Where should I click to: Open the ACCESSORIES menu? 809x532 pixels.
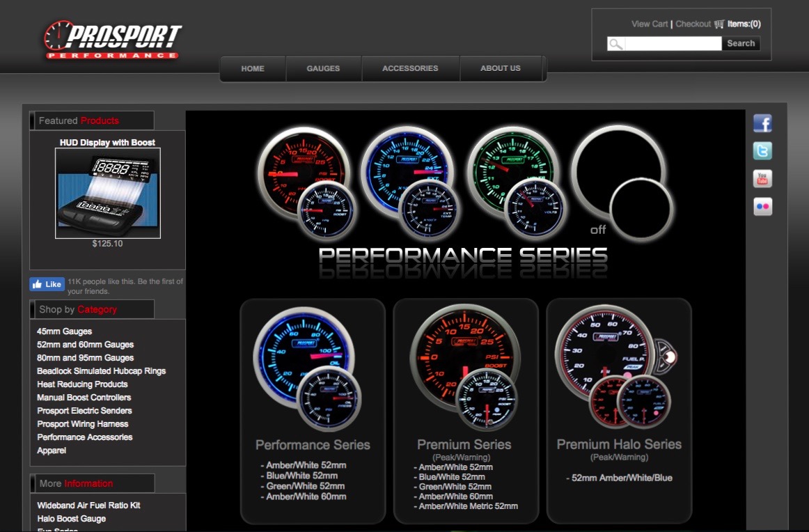[410, 69]
